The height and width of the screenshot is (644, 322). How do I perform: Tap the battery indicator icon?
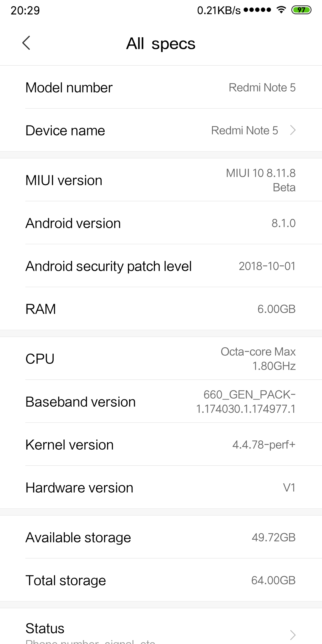pos(301,10)
